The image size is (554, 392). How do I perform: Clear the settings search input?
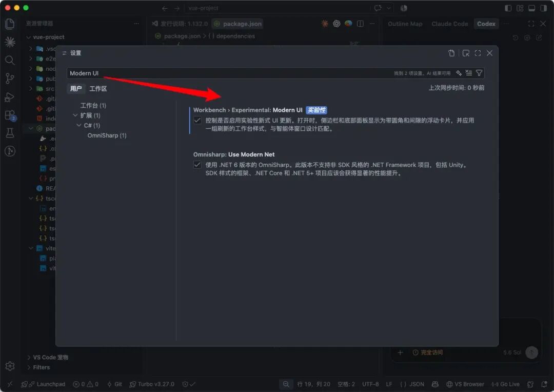pos(469,73)
